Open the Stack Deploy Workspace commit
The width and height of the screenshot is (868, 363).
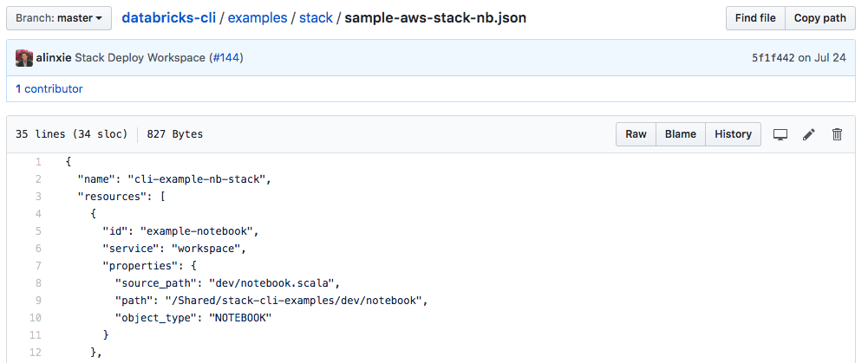140,58
